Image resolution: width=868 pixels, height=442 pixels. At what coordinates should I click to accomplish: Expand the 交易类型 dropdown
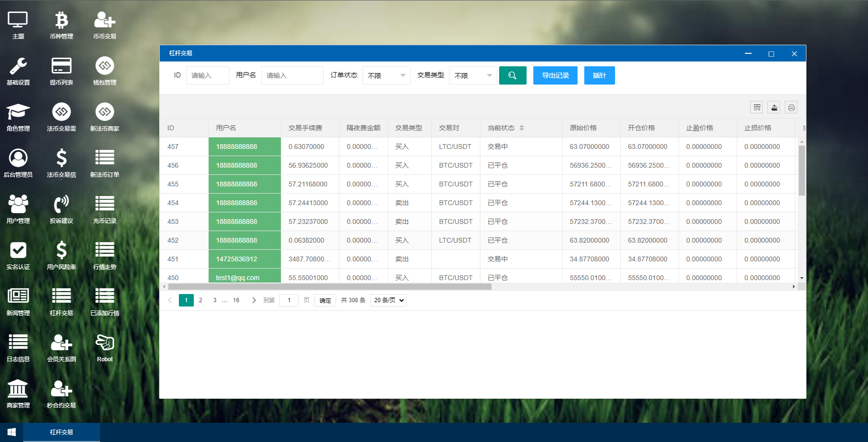473,75
